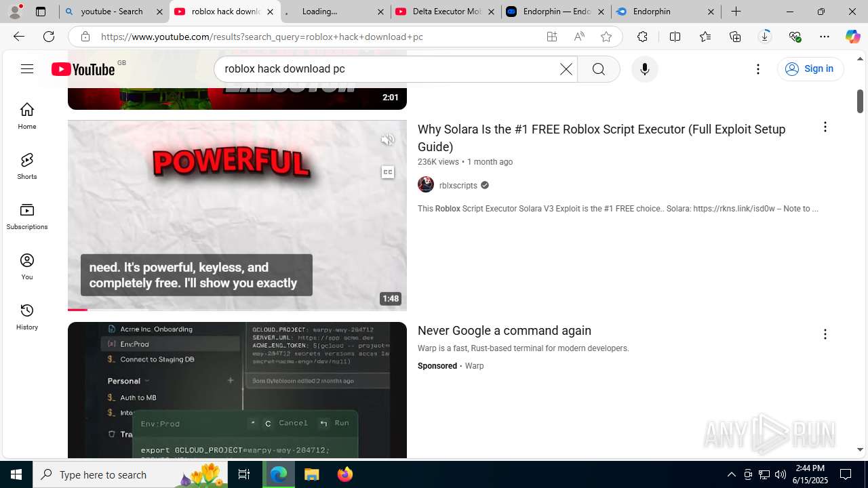
Task: Open browser Extensions
Action: 642,37
